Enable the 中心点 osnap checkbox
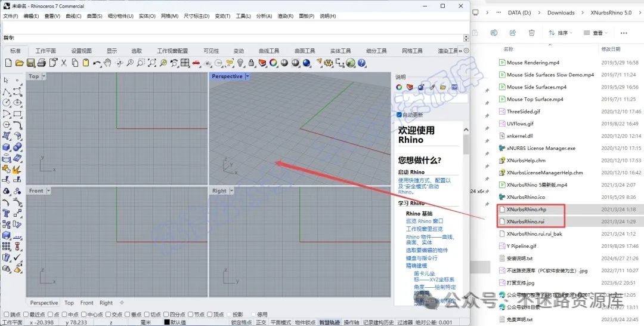The height and width of the screenshot is (326, 644). [84, 315]
